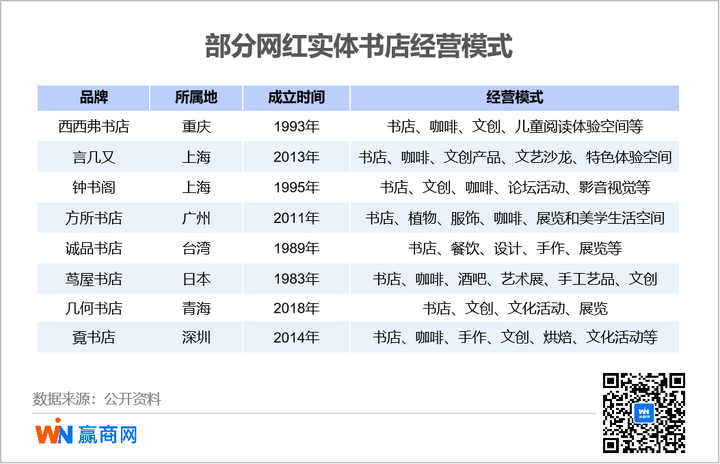The width and height of the screenshot is (720, 464).
Task: Select the 1993年 founding date
Action: click(x=296, y=126)
